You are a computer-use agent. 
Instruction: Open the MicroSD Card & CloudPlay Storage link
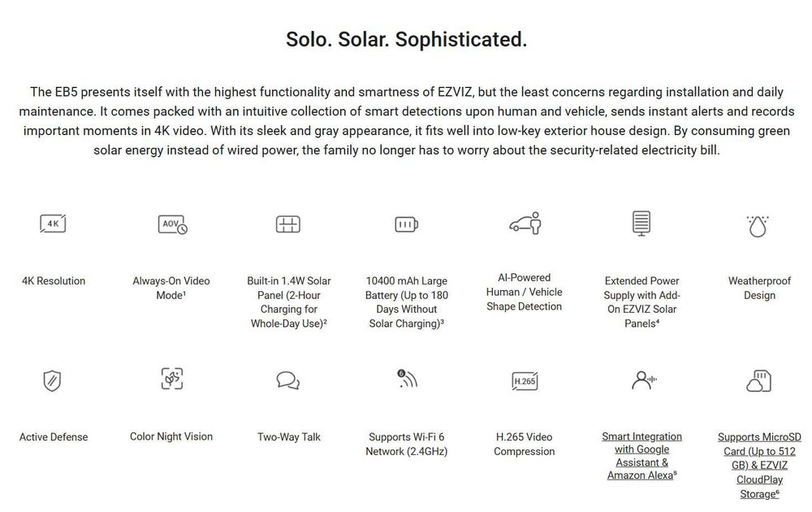[759, 465]
